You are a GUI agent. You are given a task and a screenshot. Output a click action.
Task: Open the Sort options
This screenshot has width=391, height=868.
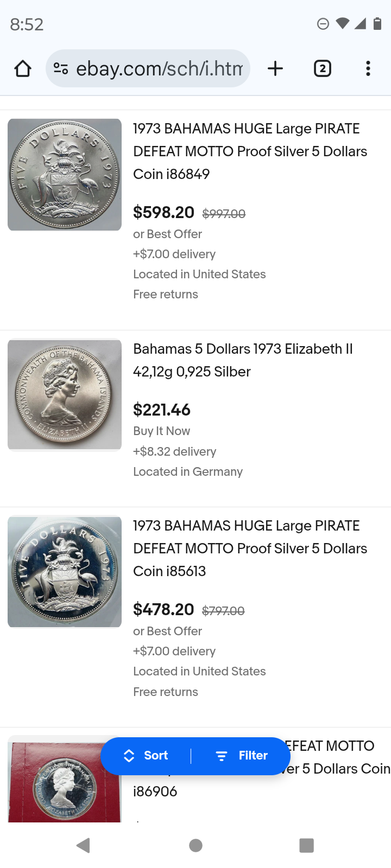pos(146,756)
